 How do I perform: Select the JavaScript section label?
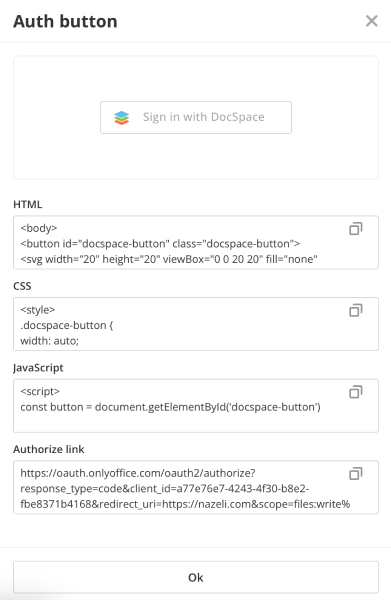38,368
